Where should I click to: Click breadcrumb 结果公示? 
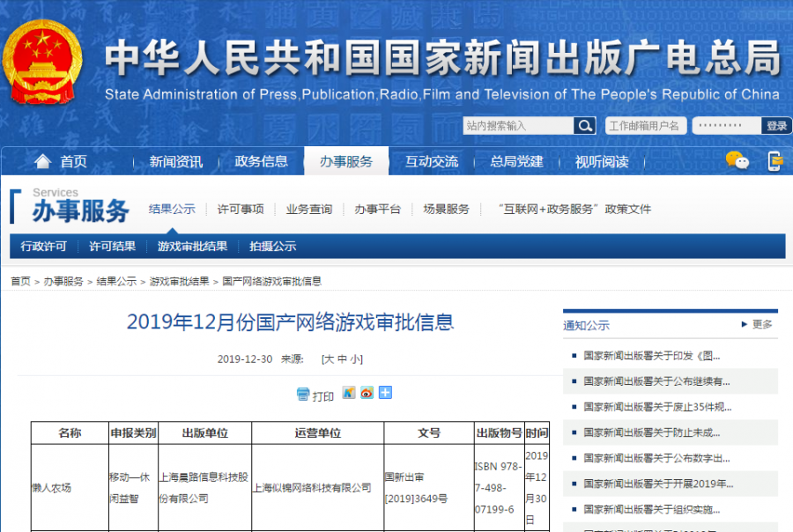pos(116,281)
